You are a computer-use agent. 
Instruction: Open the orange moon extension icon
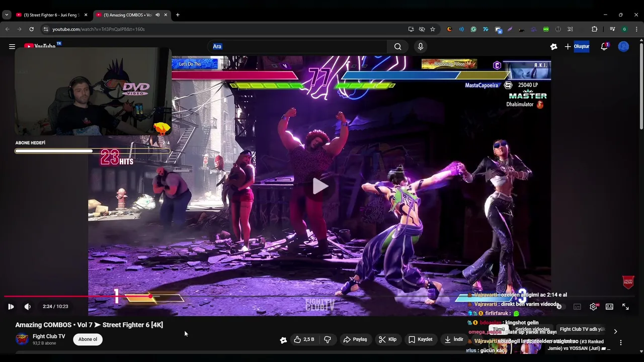pyautogui.click(x=449, y=29)
